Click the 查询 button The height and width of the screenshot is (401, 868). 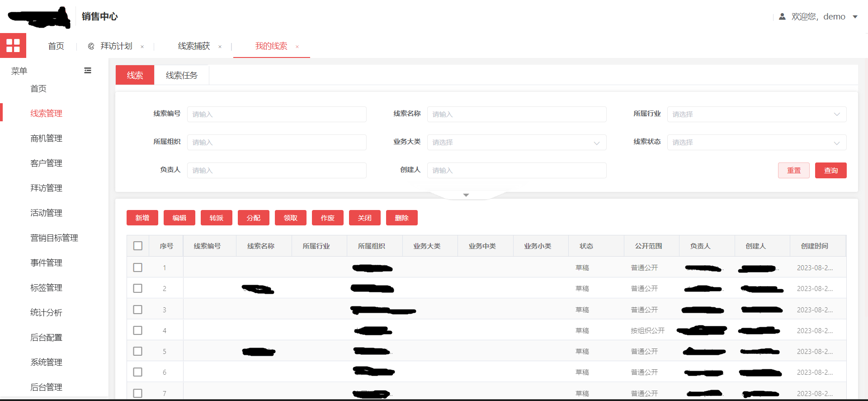click(x=831, y=170)
